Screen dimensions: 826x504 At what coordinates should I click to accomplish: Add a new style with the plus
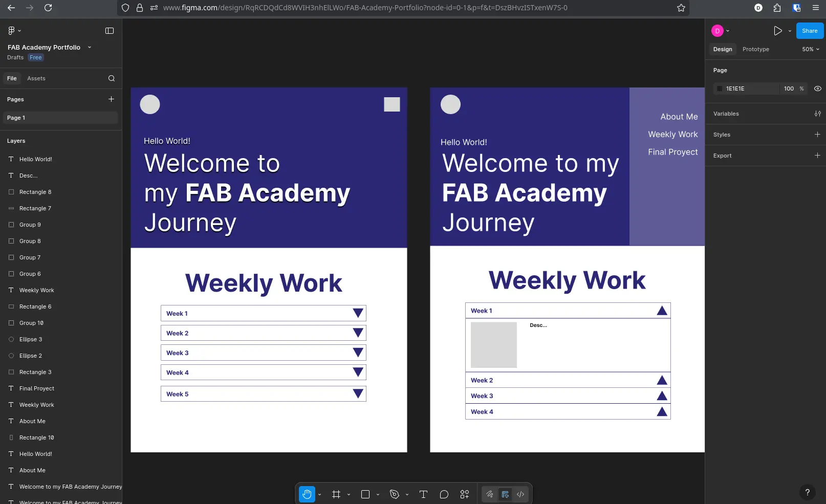click(817, 135)
